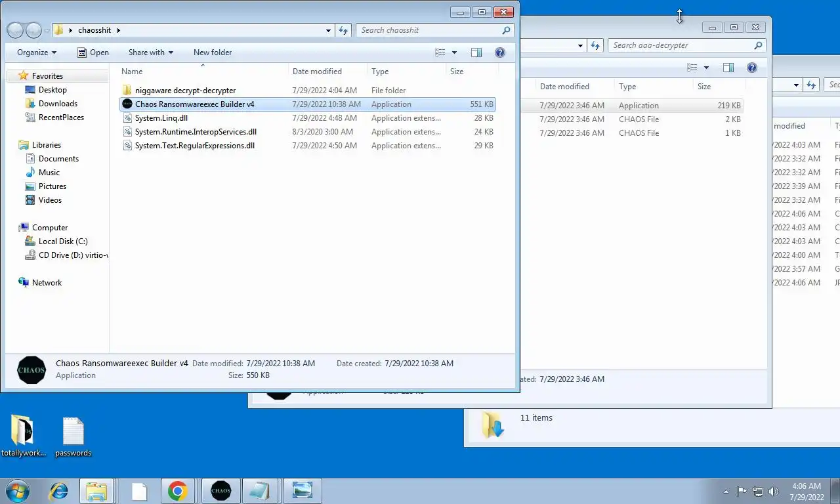The width and height of the screenshot is (840, 504).
Task: Switch to the CHAOS app on the taskbar
Action: click(x=221, y=491)
